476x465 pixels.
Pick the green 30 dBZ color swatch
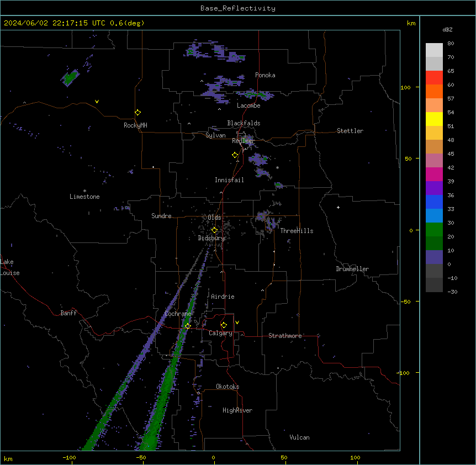(x=434, y=230)
